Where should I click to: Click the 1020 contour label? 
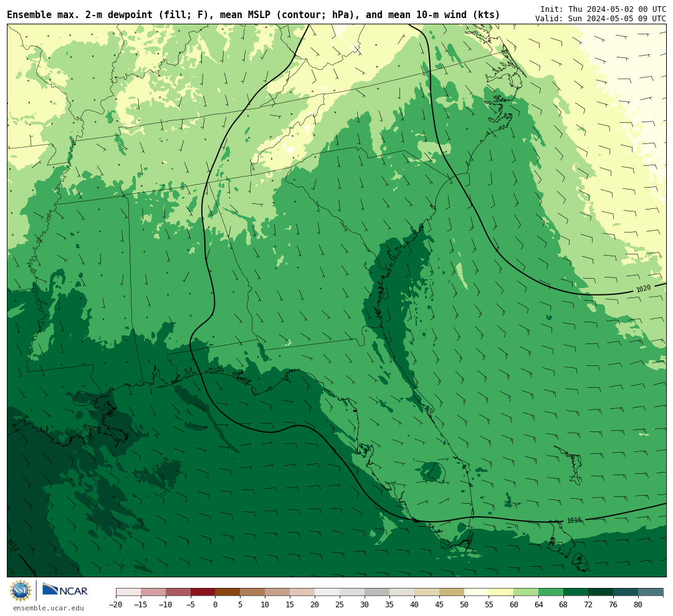pyautogui.click(x=643, y=289)
